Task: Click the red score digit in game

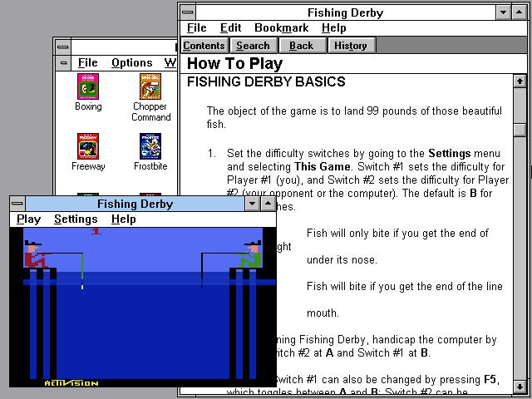Action: (x=96, y=231)
